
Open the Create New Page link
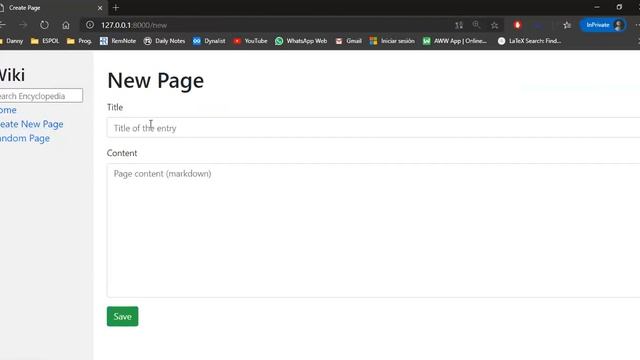[31, 124]
